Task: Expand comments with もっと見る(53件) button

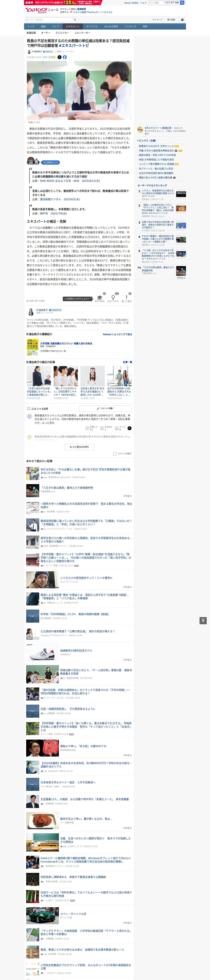Action: (79, 447)
